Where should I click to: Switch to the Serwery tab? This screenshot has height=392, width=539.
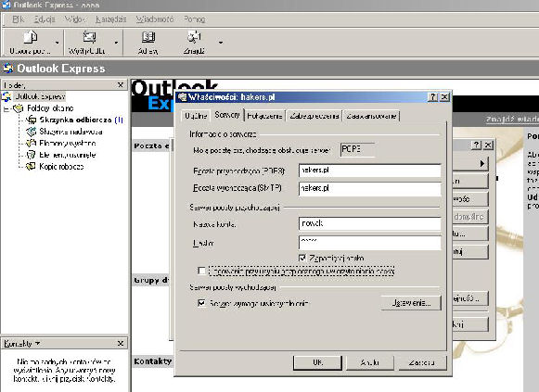click(x=227, y=115)
